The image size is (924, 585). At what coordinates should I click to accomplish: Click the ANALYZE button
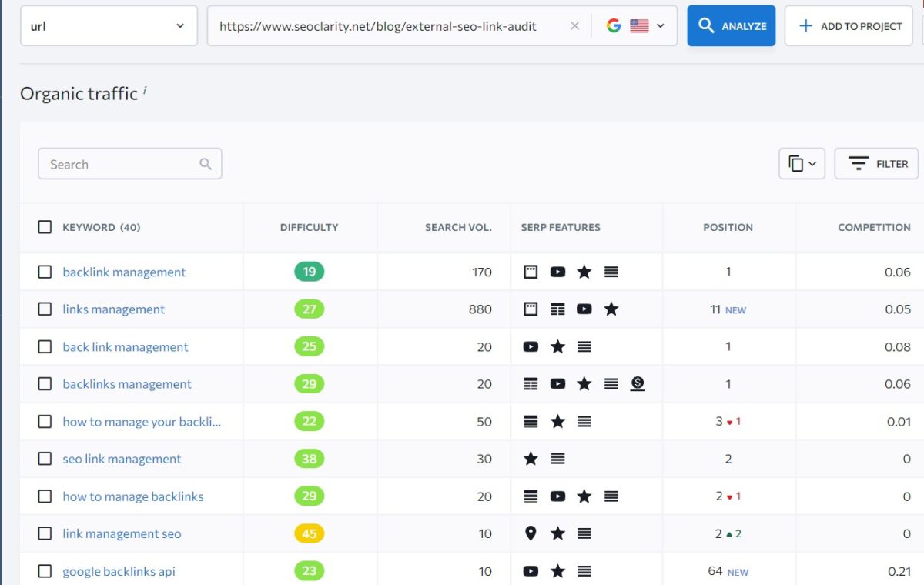(x=730, y=25)
